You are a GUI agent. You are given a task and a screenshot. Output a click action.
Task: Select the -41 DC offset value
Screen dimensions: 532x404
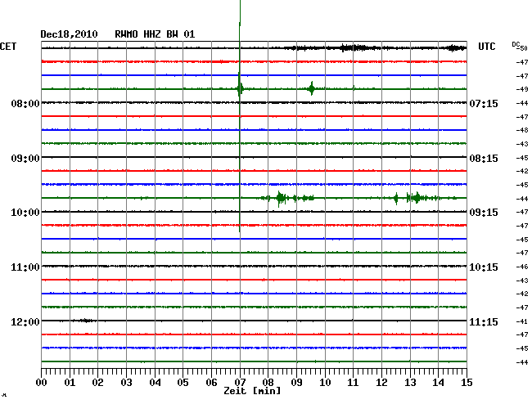522,321
